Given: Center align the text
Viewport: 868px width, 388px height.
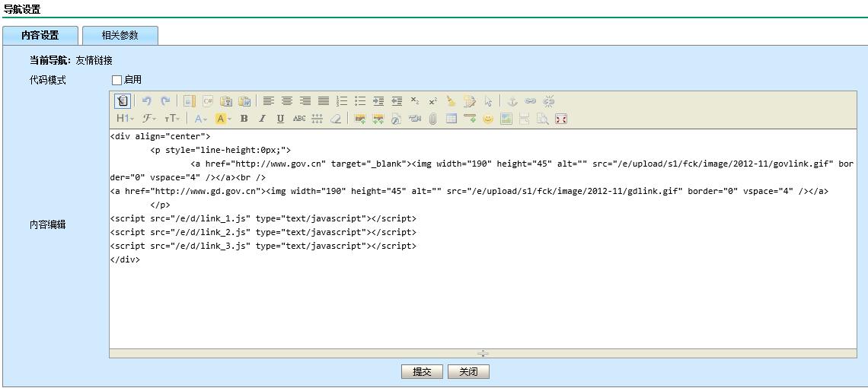Looking at the screenshot, I should pos(287,100).
